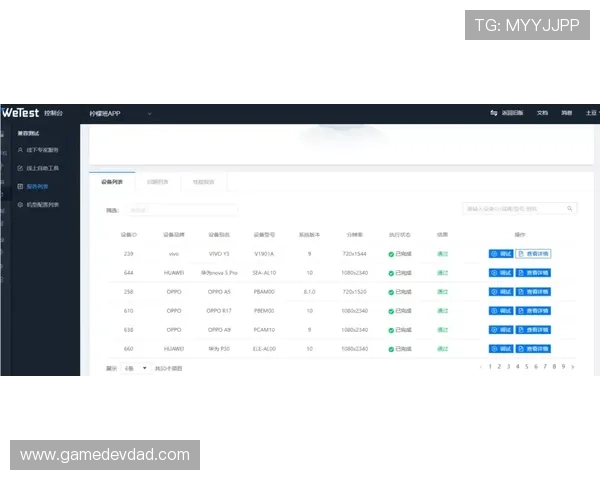This screenshot has height=480, width=600.
Task: Click 通过 result in nova 5 Pro row
Action: click(443, 273)
